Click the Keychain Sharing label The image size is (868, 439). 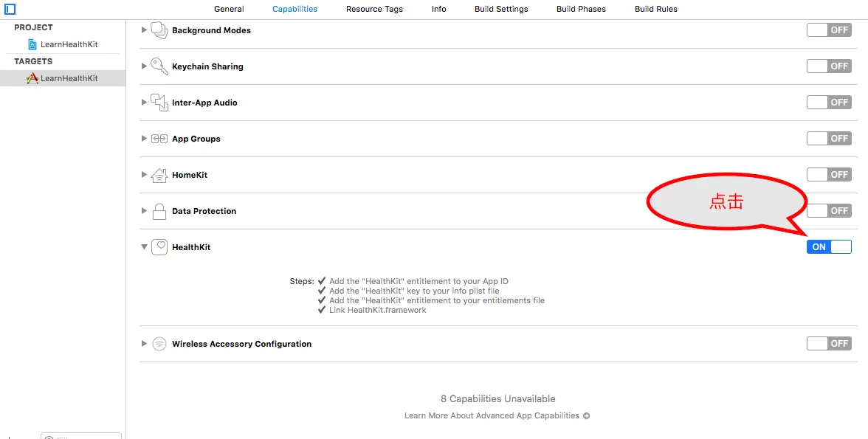207,66
